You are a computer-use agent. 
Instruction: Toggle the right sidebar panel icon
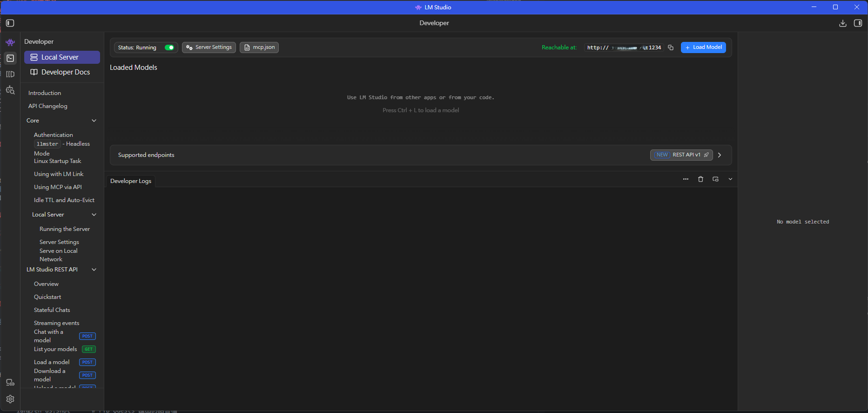(858, 23)
